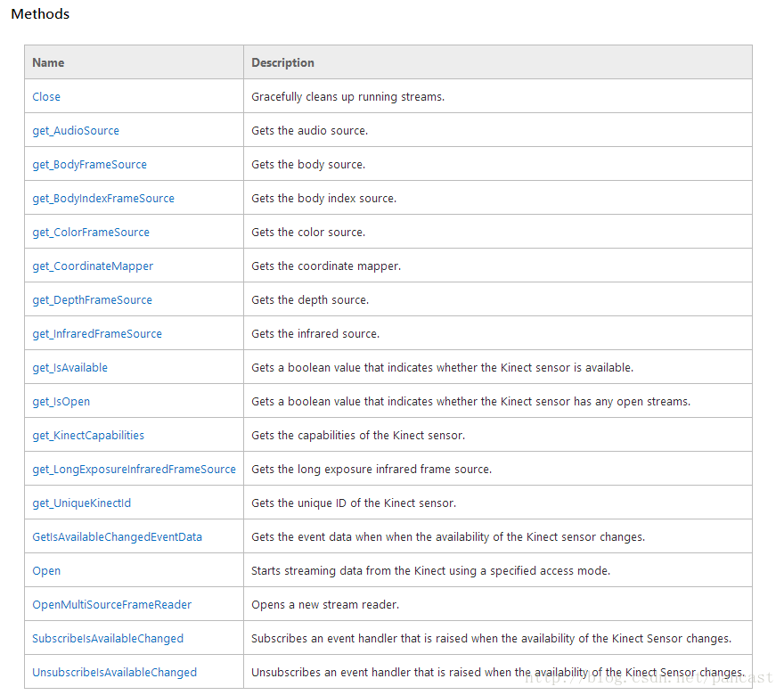
Task: Select the get_ColorFrameSource link
Action: point(91,233)
